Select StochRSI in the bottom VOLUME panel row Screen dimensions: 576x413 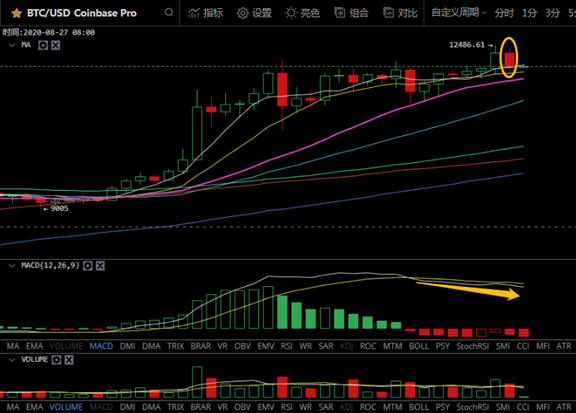(x=473, y=407)
